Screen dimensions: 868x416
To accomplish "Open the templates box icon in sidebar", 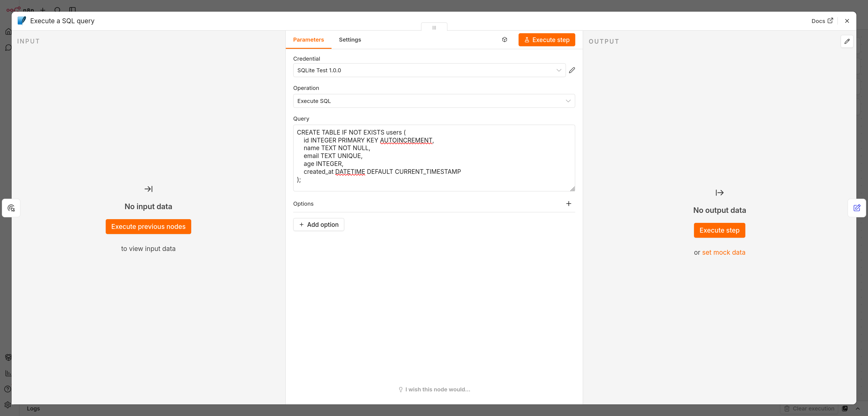I will 8,357.
